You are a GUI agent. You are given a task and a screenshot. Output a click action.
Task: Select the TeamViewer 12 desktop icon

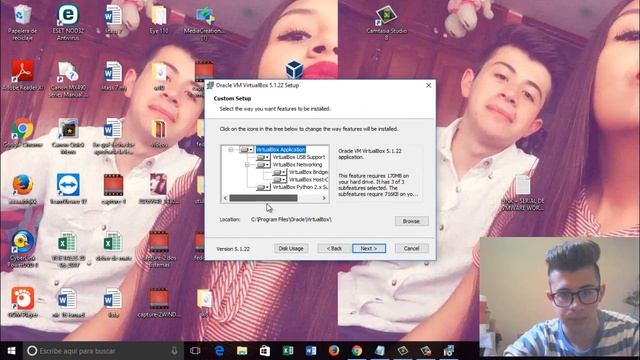point(68,189)
